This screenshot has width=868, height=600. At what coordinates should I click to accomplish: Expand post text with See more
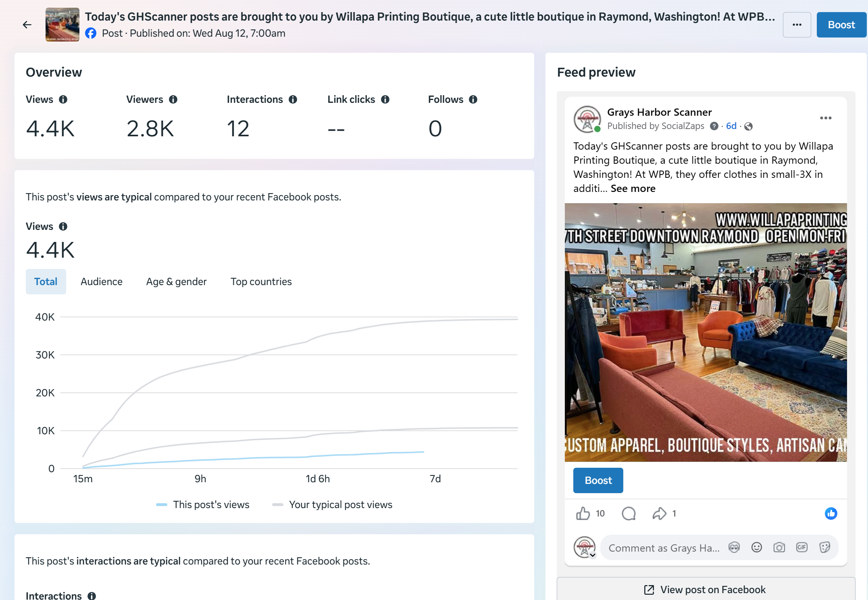click(x=633, y=189)
